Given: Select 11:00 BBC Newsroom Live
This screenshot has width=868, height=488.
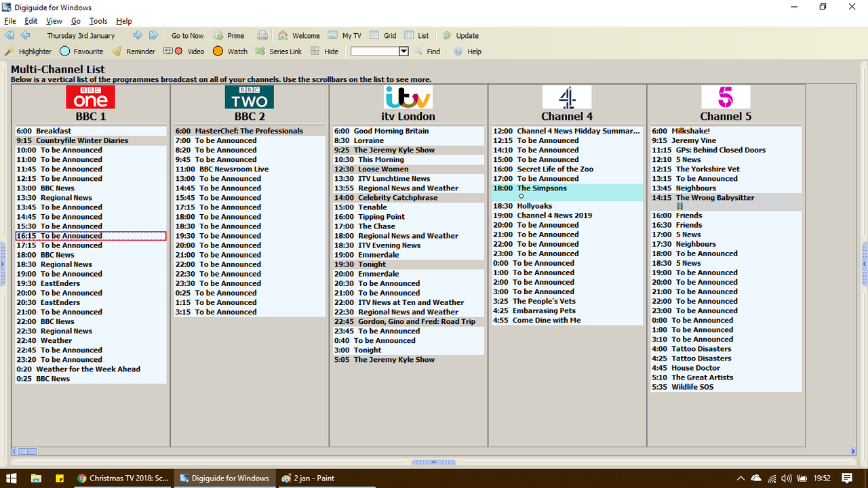Looking at the screenshot, I should coord(250,169).
